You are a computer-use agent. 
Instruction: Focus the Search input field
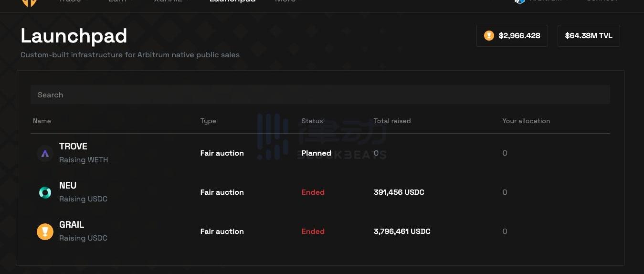tap(320, 95)
